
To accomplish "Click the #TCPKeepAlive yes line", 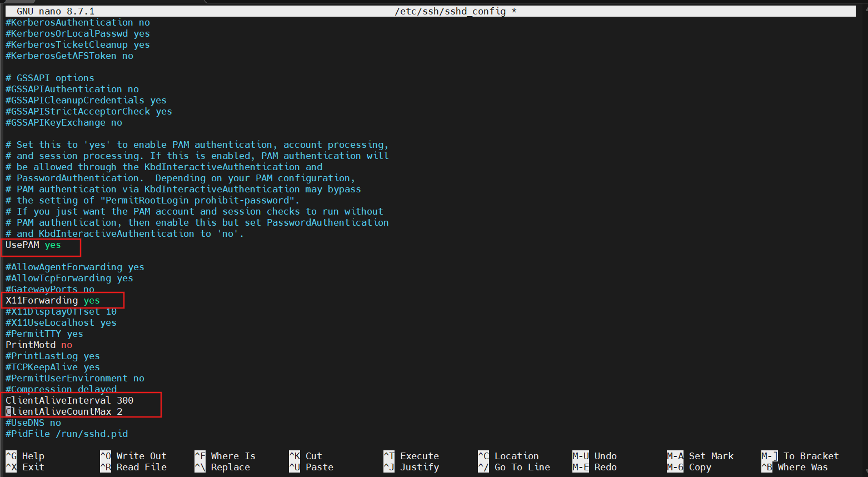I will [53, 367].
